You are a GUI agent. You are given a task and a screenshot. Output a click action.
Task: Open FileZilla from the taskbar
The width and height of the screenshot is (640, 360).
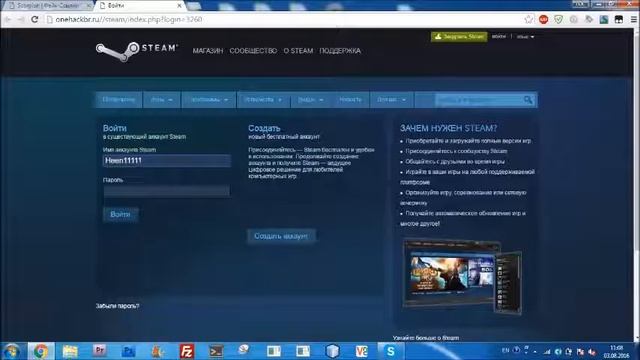click(x=187, y=351)
